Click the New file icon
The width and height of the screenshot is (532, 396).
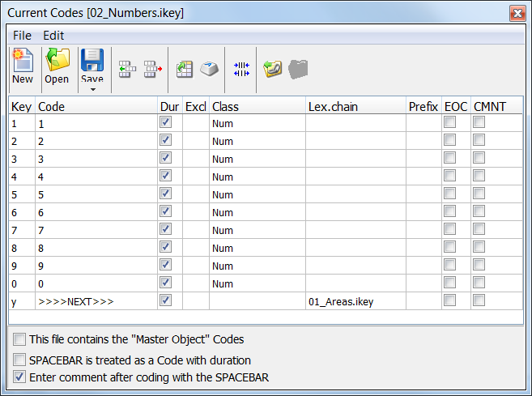22,66
